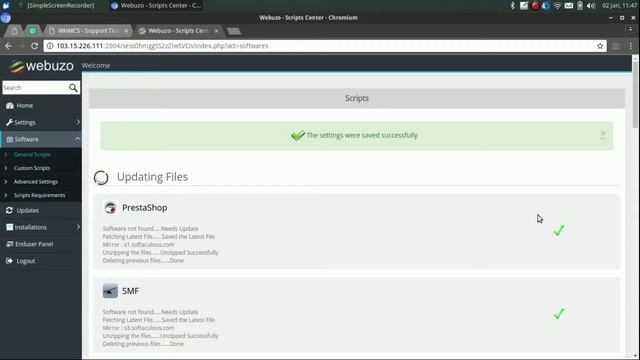Click 'Mirror : s1.softaculous.com' line
The image size is (640, 360).
click(x=138, y=244)
